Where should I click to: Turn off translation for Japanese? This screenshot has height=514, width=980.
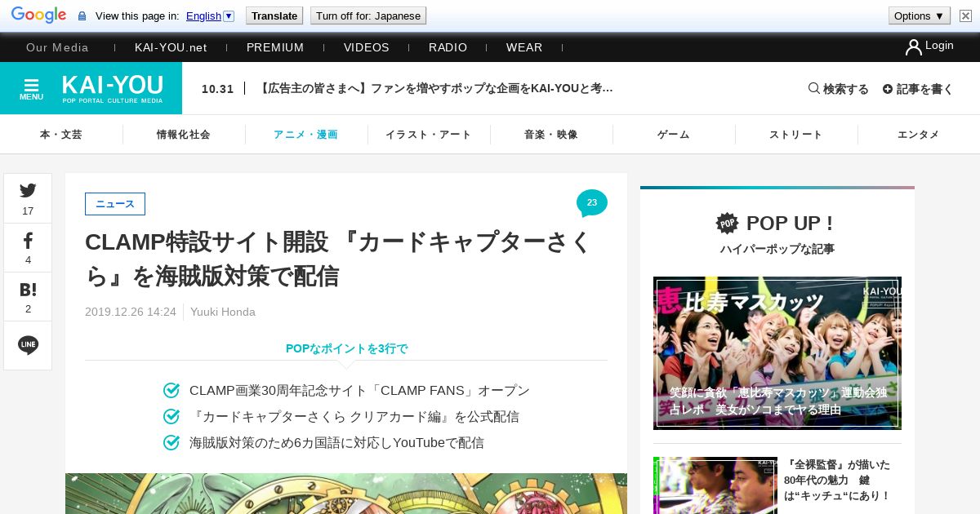368,16
